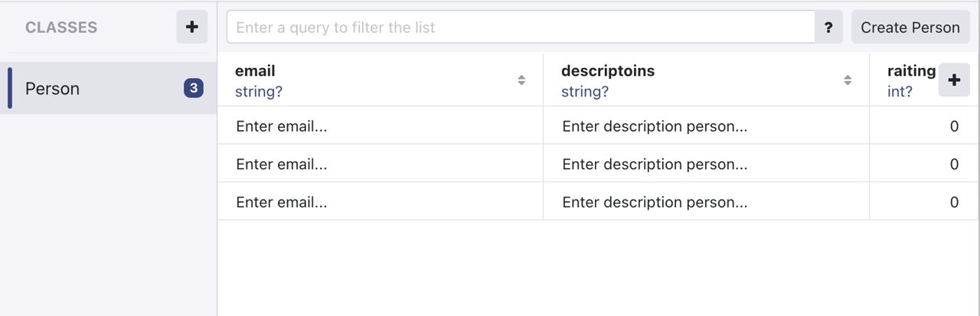Select the Person class in sidebar
Screen dimensions: 980x316
point(53,89)
